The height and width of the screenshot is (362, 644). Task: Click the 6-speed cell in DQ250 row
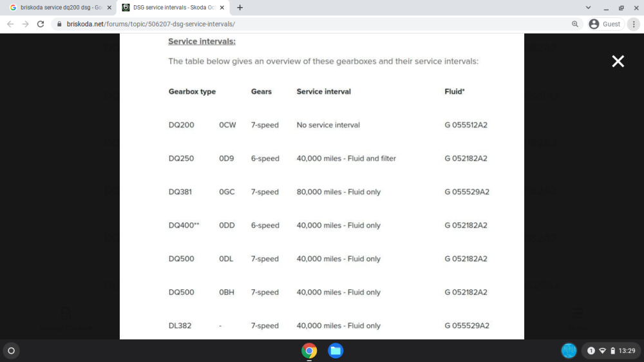tap(265, 158)
